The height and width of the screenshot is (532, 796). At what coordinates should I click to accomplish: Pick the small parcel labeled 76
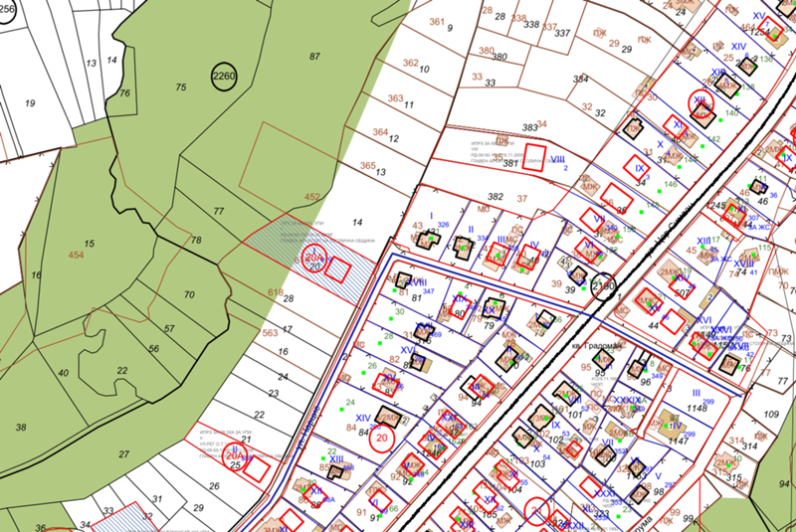pyautogui.click(x=124, y=93)
